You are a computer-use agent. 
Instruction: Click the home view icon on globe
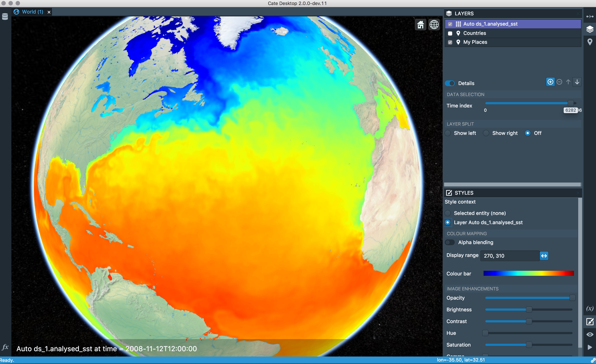[420, 25]
